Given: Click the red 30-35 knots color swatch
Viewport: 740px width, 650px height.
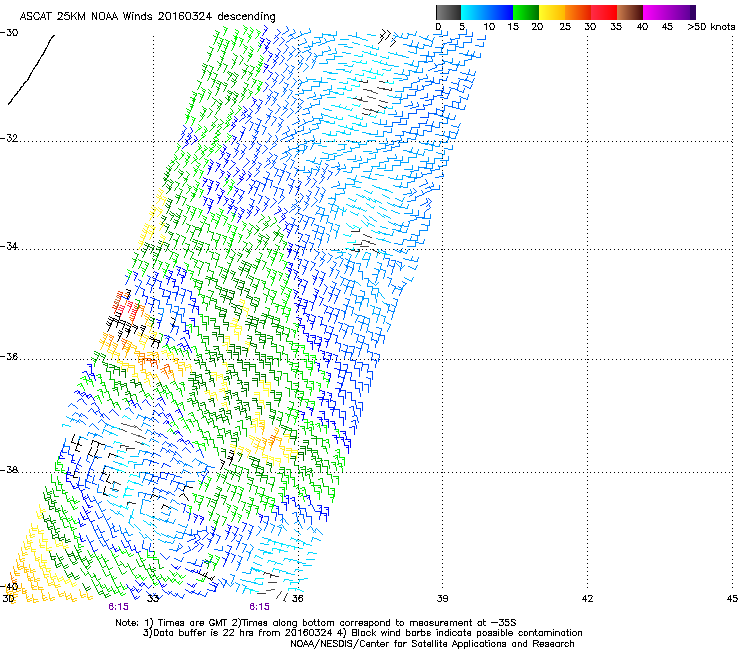Looking at the screenshot, I should 604,12.
